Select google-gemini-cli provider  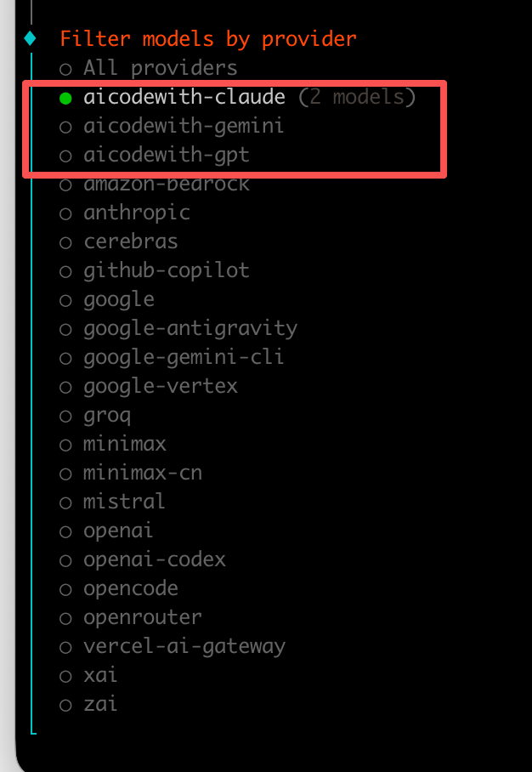(183, 357)
